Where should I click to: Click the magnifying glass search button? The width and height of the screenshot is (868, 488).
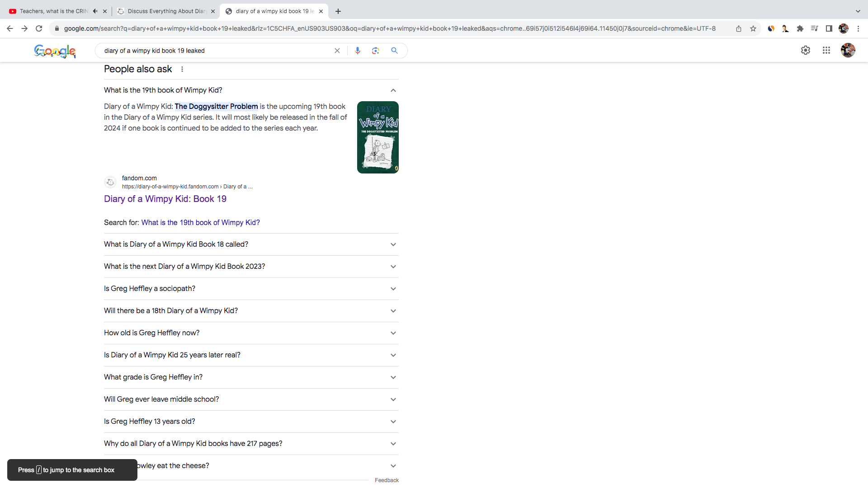click(395, 51)
